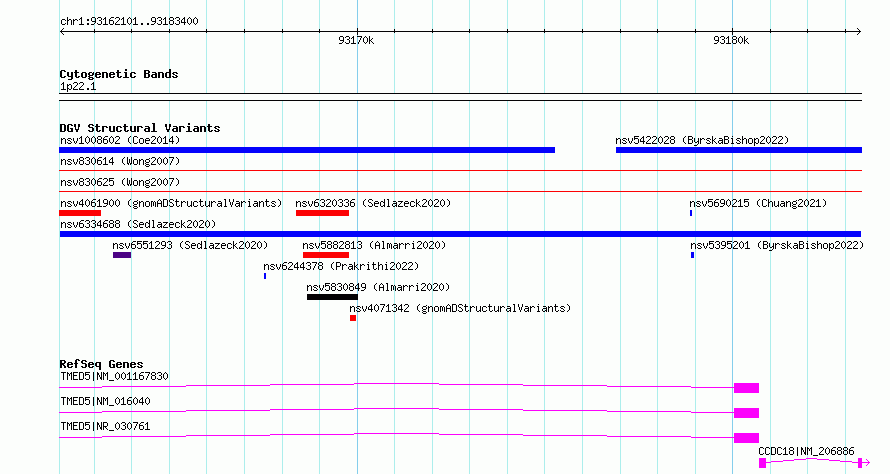Open nsv5830849 (Almarri2020) label
This screenshot has height=474, width=890.
pyautogui.click(x=378, y=287)
